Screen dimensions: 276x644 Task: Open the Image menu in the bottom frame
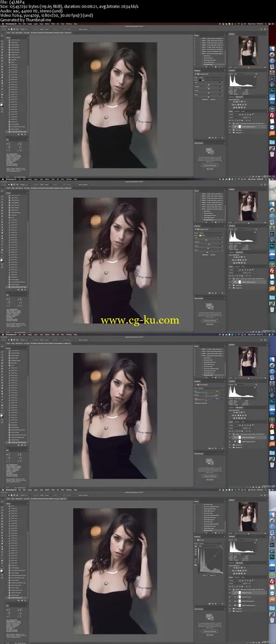[x=30, y=489]
